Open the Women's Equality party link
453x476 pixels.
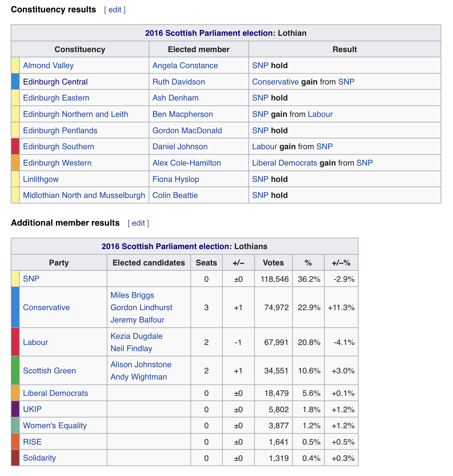coord(55,425)
